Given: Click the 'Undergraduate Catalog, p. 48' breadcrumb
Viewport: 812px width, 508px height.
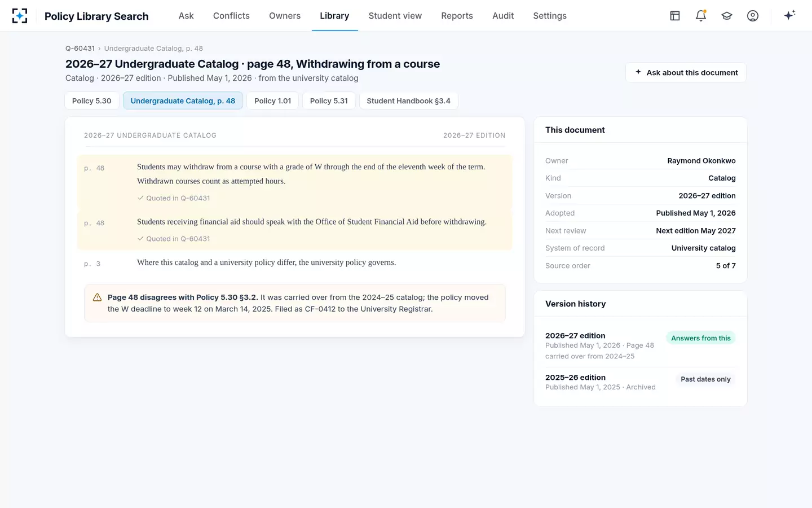Looking at the screenshot, I should point(153,49).
